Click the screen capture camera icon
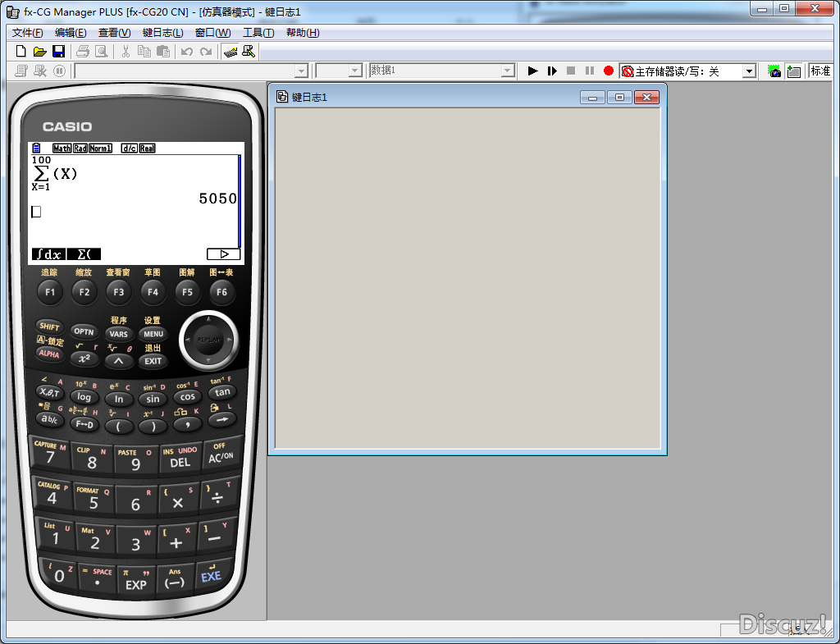The width and height of the screenshot is (840, 644). click(x=774, y=71)
